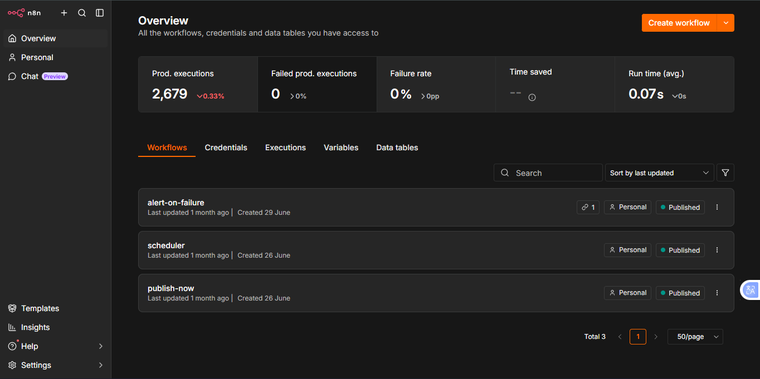Focus the workflow Search input field

coord(548,173)
